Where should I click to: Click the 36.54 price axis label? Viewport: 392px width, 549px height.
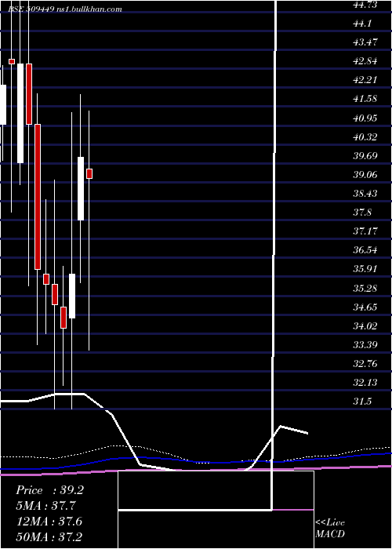click(x=365, y=250)
